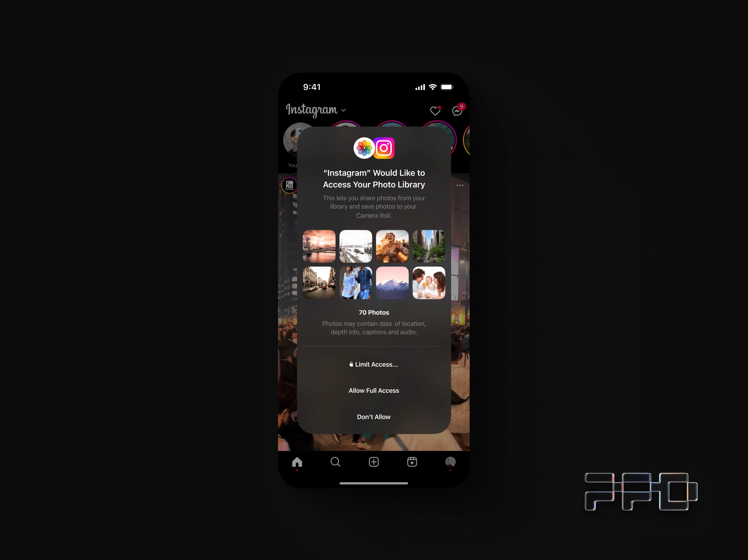This screenshot has height=560, width=748.
Task: Toggle photo library full access
Action: pos(374,390)
